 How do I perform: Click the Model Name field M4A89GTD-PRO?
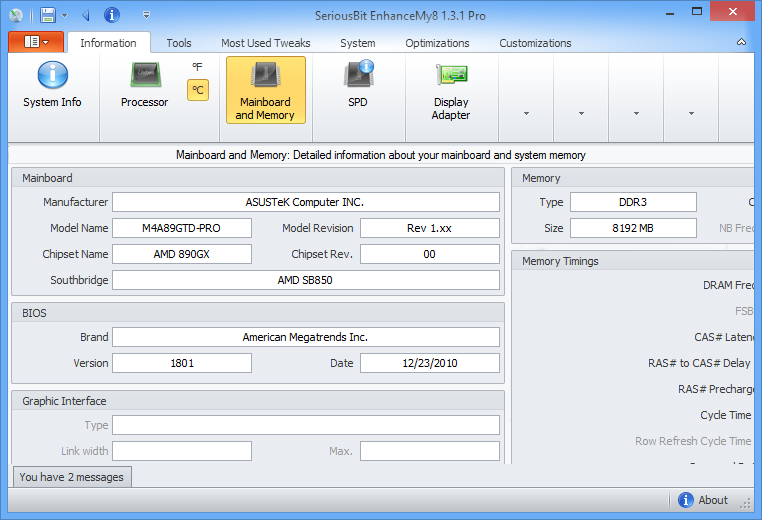click(182, 228)
